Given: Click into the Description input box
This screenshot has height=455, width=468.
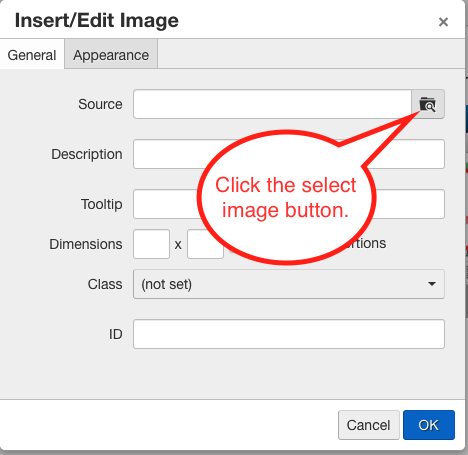Looking at the screenshot, I should tap(289, 154).
